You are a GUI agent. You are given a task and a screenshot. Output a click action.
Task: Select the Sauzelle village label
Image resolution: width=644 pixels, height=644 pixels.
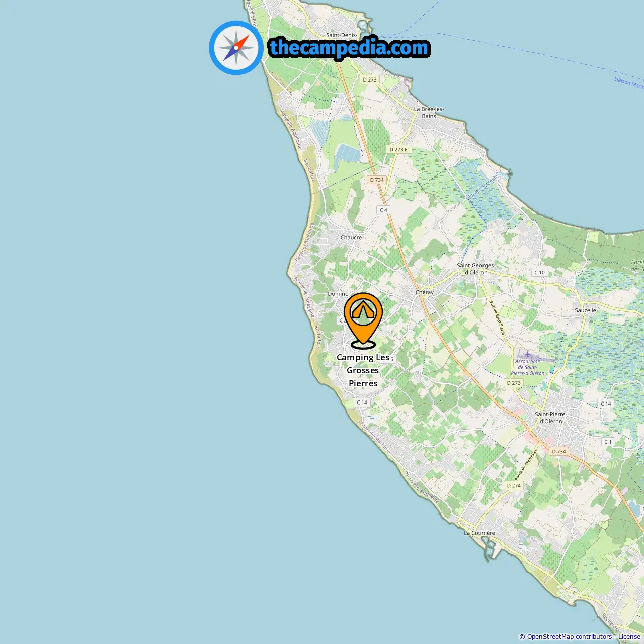pyautogui.click(x=586, y=310)
